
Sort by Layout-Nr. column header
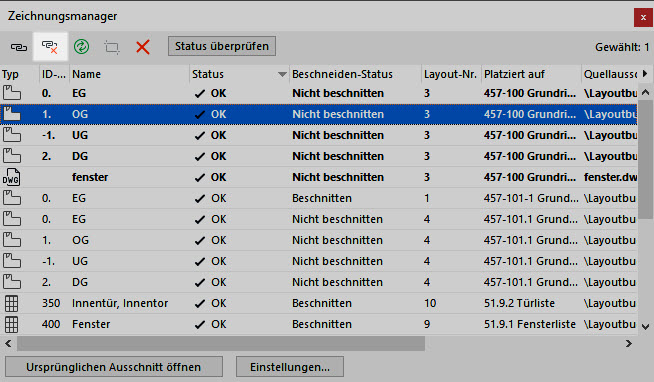[450, 74]
